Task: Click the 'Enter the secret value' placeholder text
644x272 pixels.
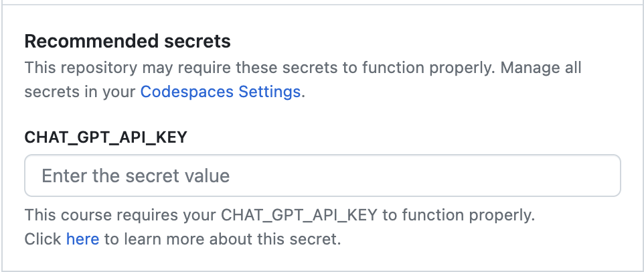Action: [135, 176]
